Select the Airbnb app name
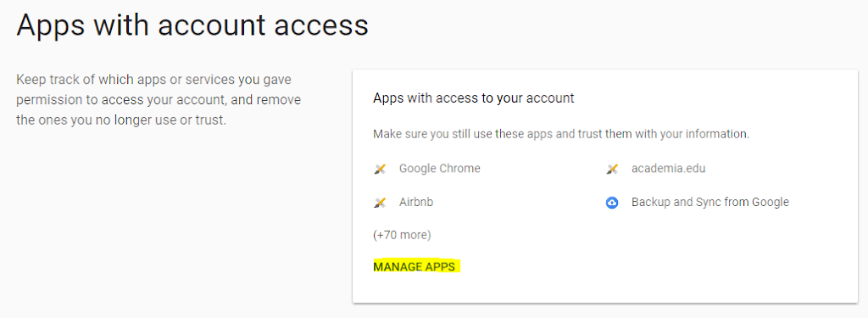The width and height of the screenshot is (868, 318). 415,202
